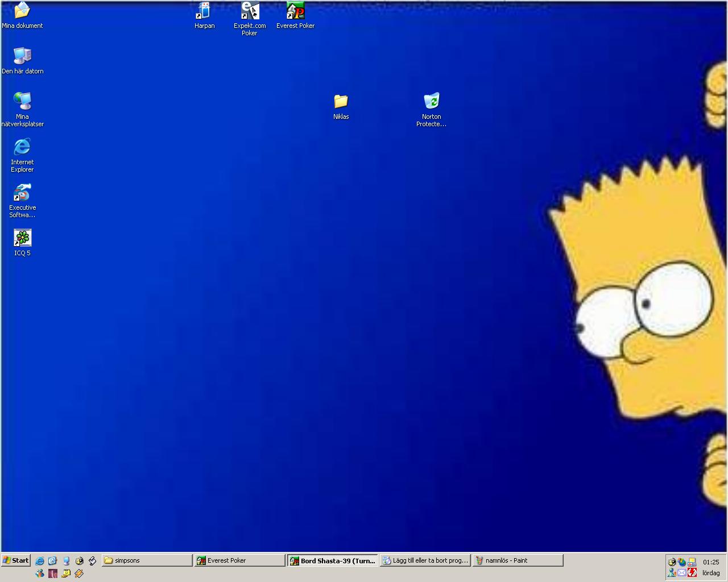The image size is (728, 582).
Task: Open Internet Explorer desktop icon
Action: click(22, 148)
